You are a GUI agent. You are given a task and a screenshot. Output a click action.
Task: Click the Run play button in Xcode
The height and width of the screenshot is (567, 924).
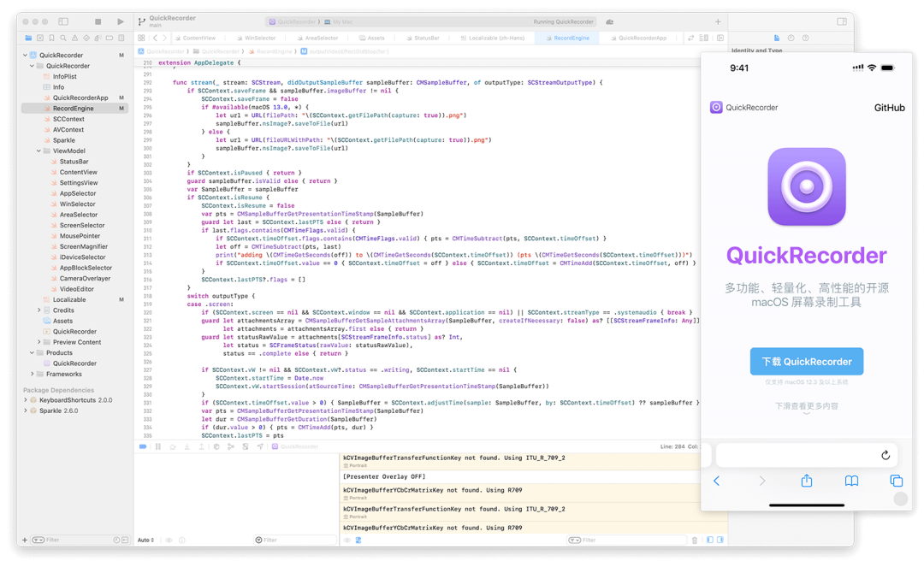pyautogui.click(x=121, y=21)
